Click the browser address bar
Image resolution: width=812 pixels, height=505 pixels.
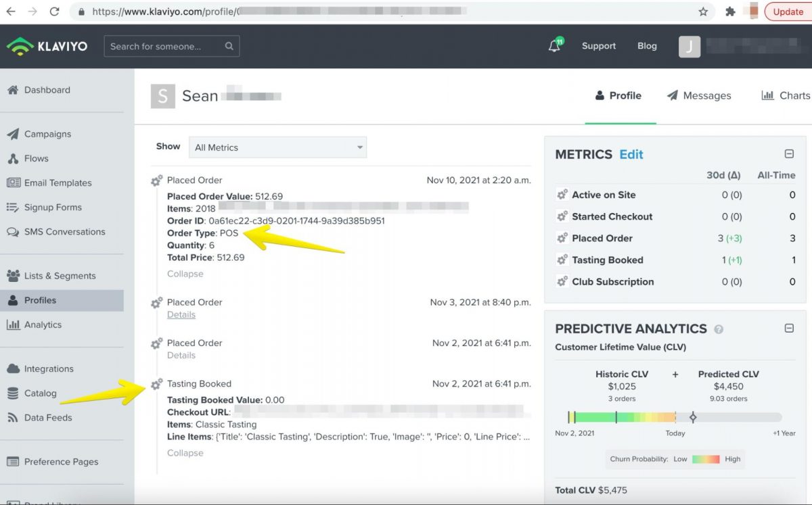click(392, 11)
